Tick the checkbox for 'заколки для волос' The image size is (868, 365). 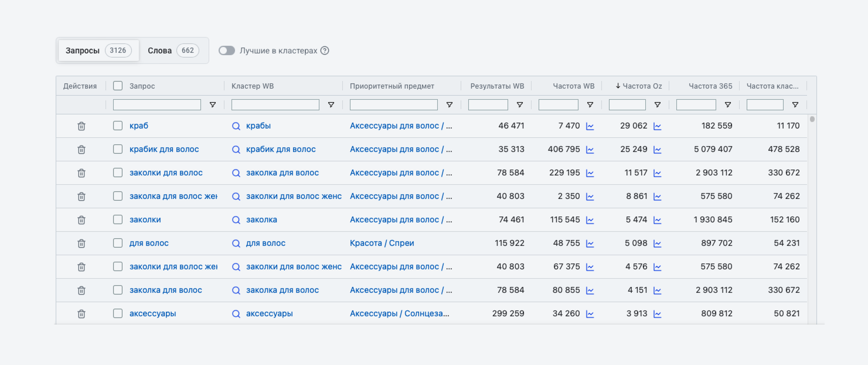[x=118, y=173]
